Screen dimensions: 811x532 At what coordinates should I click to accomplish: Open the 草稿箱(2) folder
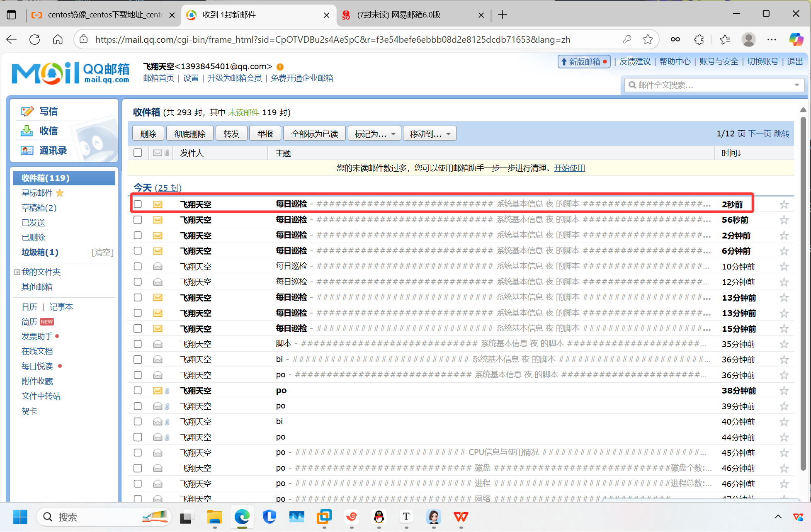[39, 208]
